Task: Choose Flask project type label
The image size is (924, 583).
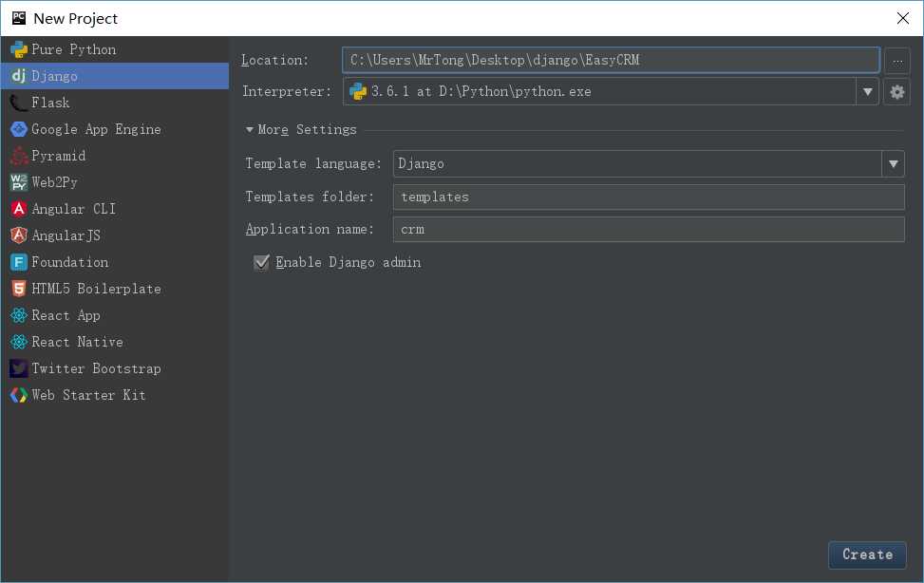Action: pos(50,103)
